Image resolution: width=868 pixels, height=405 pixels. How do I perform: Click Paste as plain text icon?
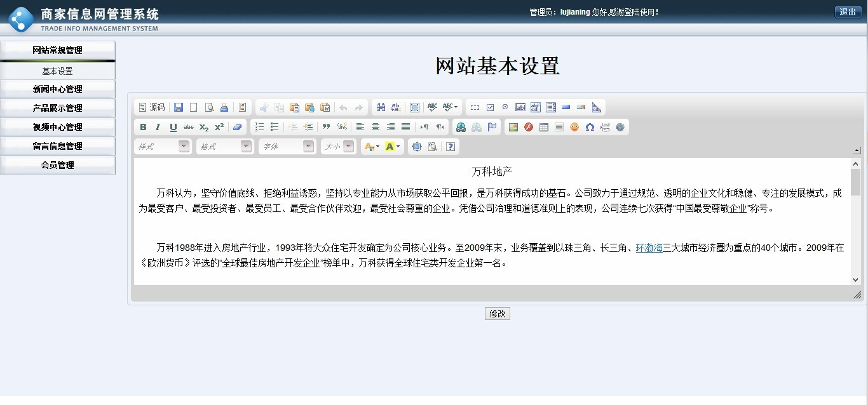(310, 107)
